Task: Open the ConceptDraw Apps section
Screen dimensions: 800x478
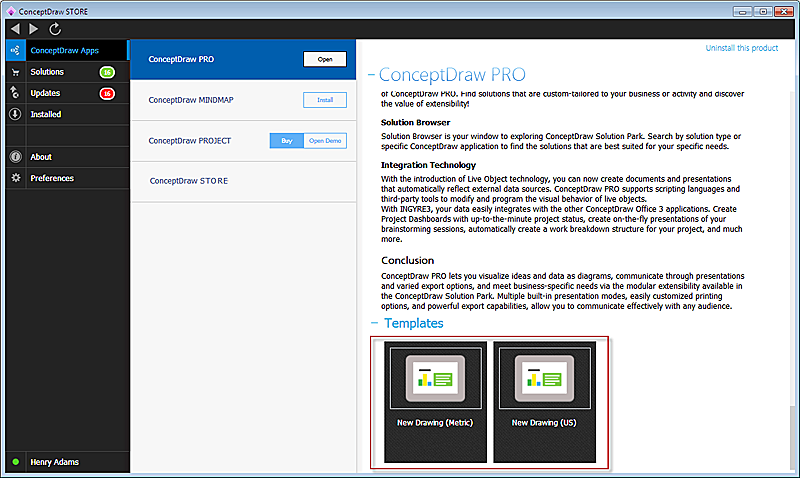Action: [x=67, y=50]
